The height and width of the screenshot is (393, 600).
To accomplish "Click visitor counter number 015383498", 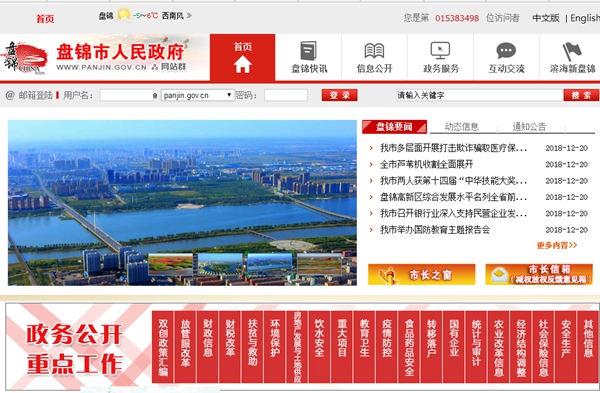I will pos(457,18).
